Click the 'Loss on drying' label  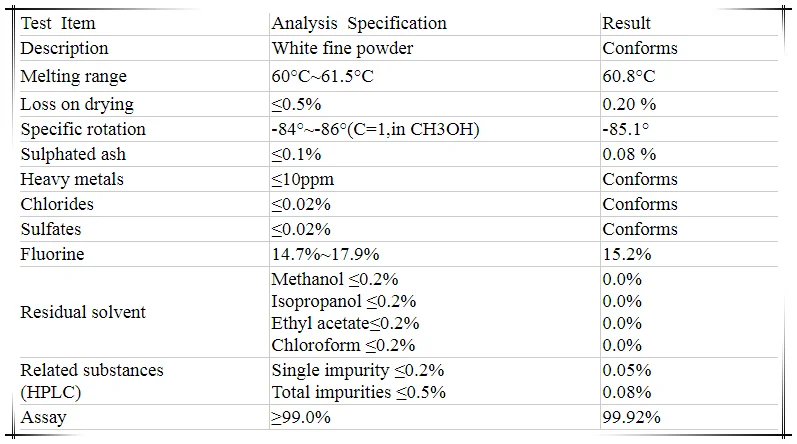(77, 104)
